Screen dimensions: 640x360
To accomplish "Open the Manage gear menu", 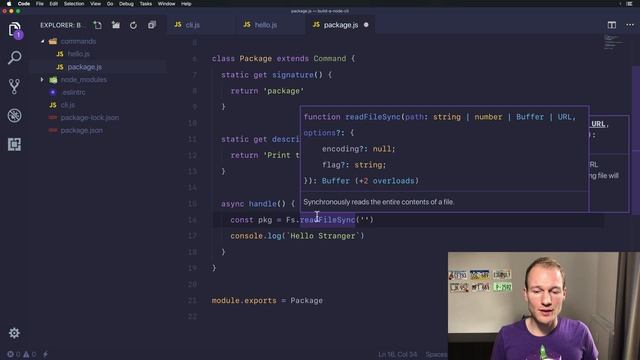I will [x=14, y=333].
